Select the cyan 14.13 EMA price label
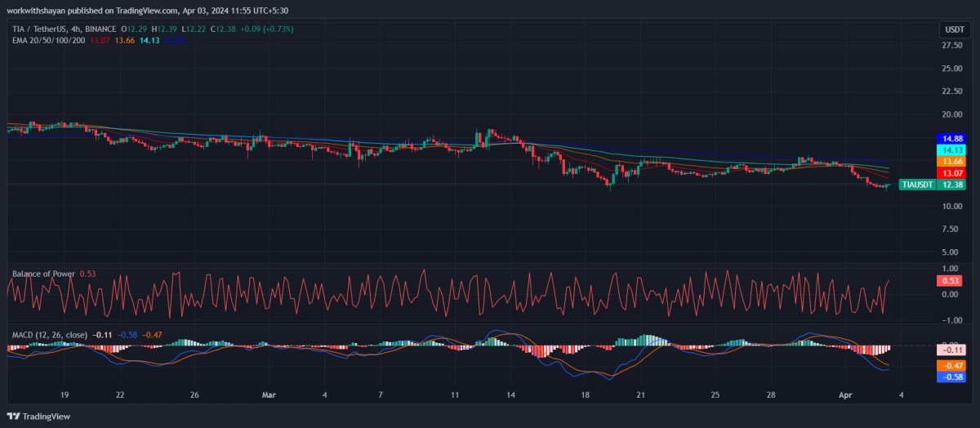980x428 pixels. tap(952, 149)
